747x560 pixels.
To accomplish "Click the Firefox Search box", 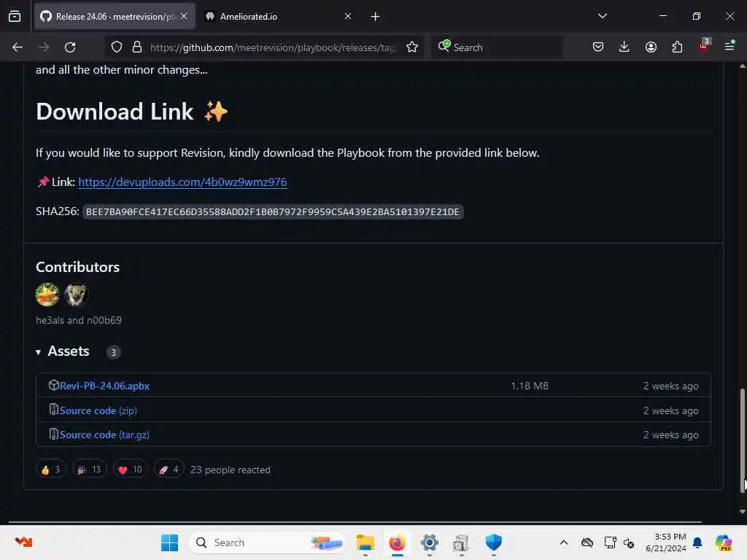I will (x=496, y=47).
